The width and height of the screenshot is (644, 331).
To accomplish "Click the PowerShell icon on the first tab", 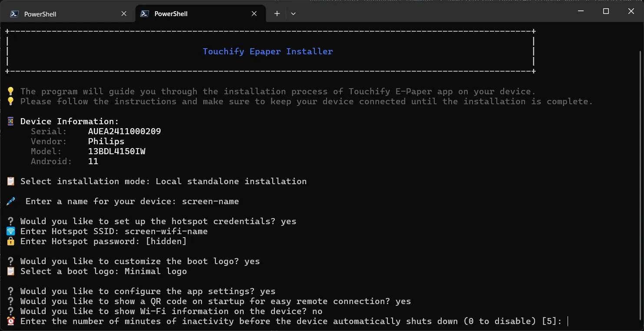I will pos(14,14).
